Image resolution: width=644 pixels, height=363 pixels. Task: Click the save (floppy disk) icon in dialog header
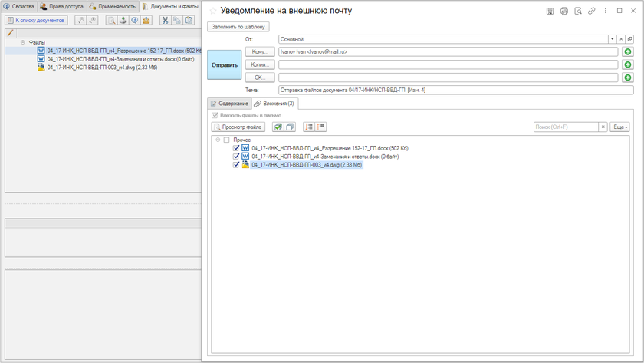click(x=550, y=12)
